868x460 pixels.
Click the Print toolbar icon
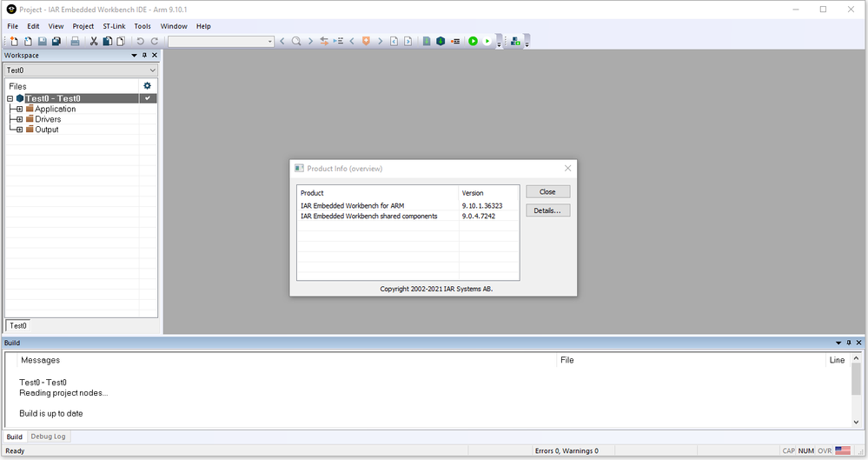[x=76, y=41]
